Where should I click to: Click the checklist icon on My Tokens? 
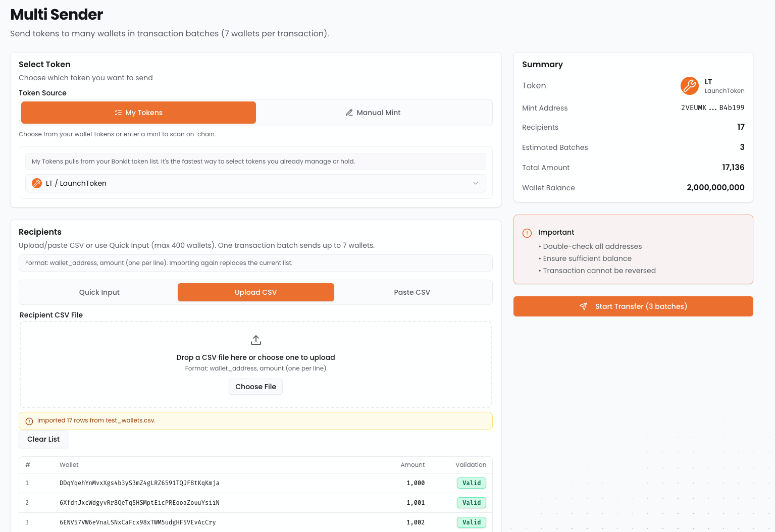tap(118, 113)
